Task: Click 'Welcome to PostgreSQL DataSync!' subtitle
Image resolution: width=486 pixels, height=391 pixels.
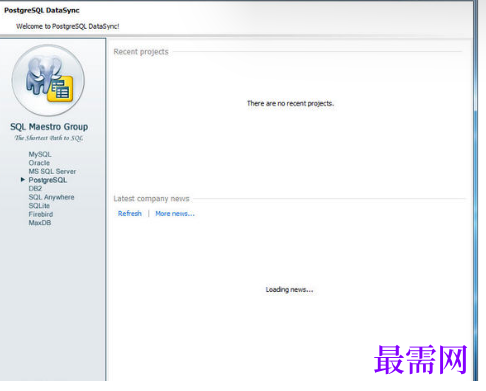Action: coord(68,26)
